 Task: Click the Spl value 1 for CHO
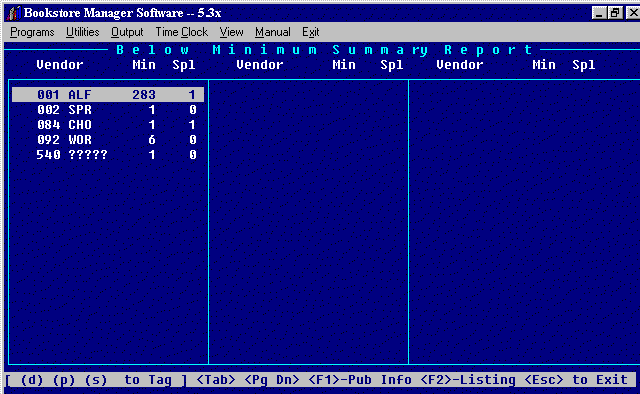pos(192,125)
